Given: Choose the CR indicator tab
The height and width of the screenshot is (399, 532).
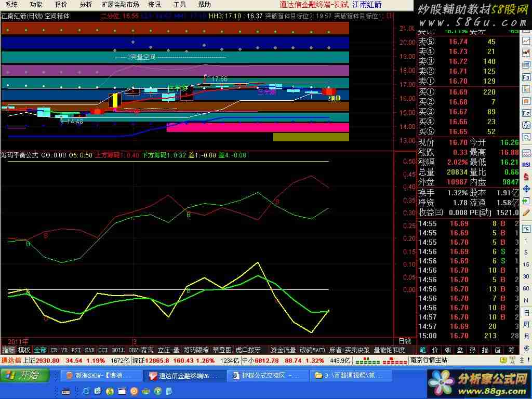Looking at the screenshot, I should pyautogui.click(x=54, y=350).
